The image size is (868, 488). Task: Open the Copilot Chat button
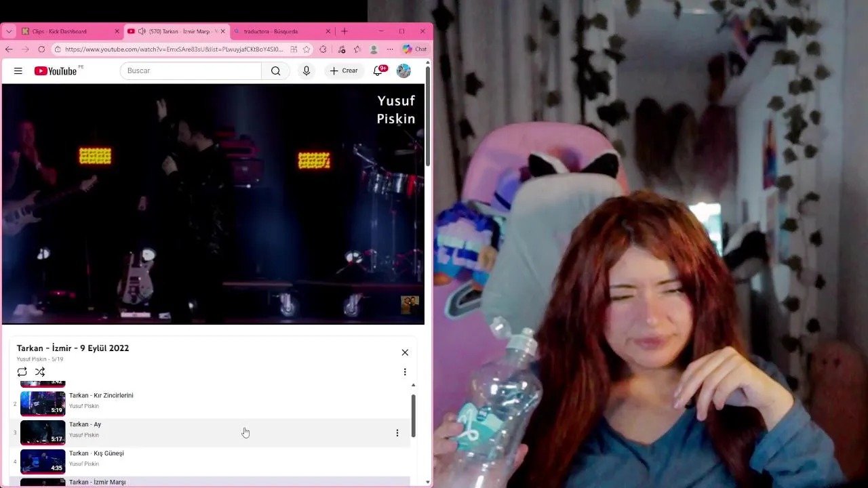(x=414, y=49)
